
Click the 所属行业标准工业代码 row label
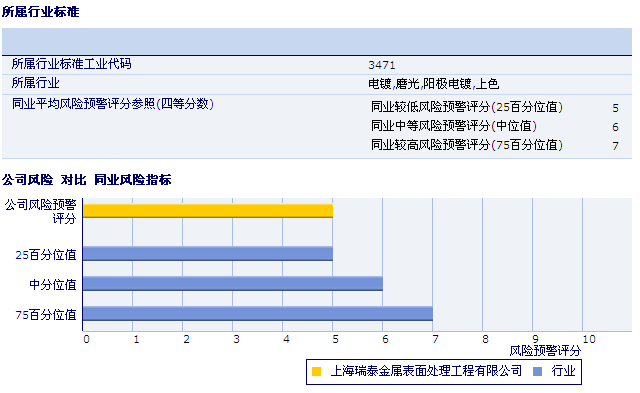(71, 64)
